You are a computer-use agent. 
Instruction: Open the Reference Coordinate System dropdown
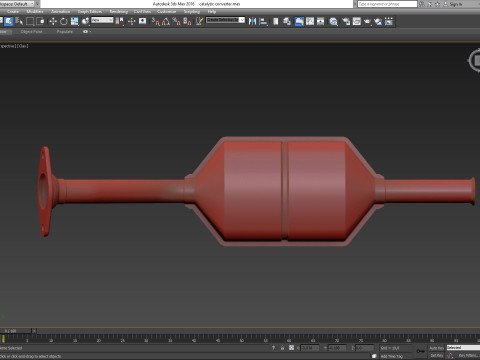[x=102, y=20]
